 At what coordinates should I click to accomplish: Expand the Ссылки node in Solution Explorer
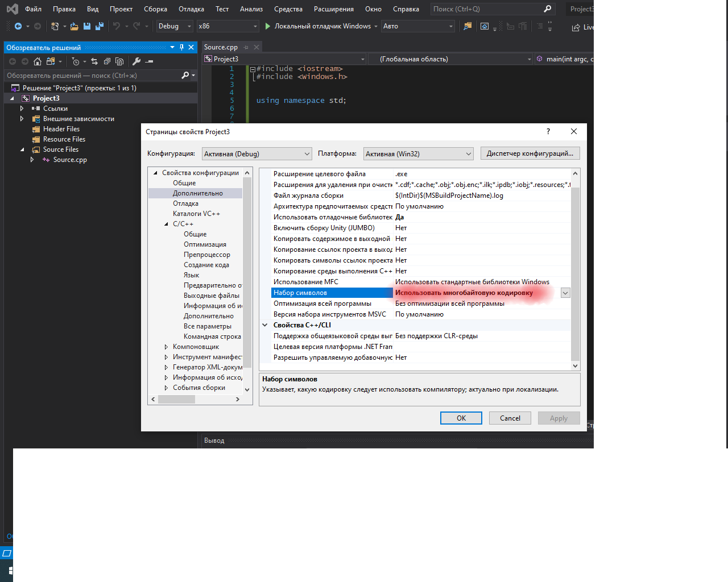tap(22, 109)
